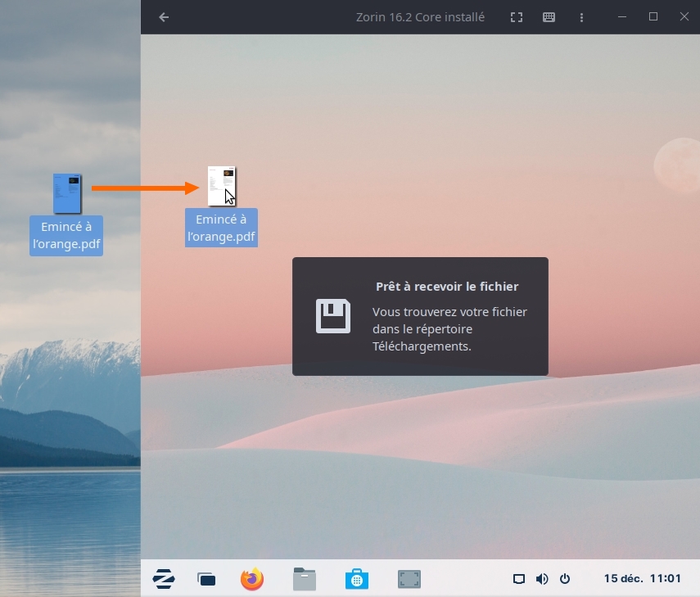Click the floppy disk icon in notification
Screen dimensions: 700x597
(333, 316)
